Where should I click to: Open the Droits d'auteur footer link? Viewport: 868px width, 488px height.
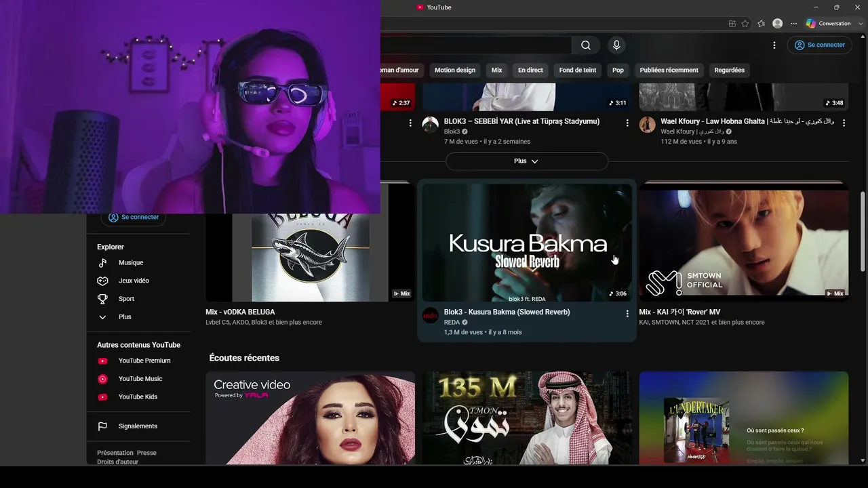(x=117, y=462)
